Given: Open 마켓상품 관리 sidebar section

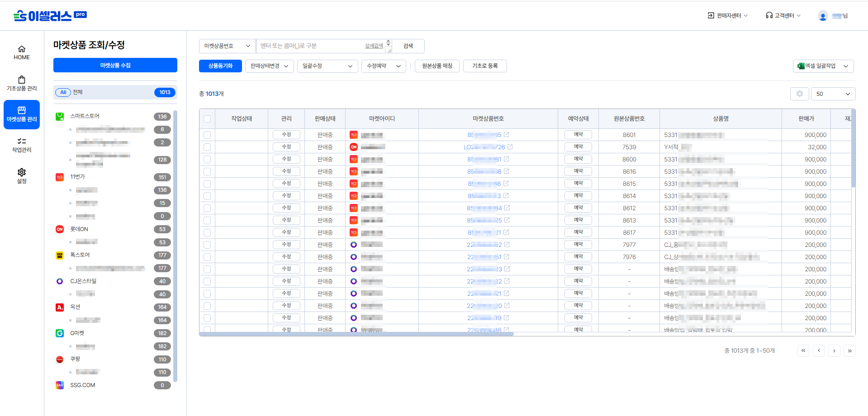Looking at the screenshot, I should (22, 114).
